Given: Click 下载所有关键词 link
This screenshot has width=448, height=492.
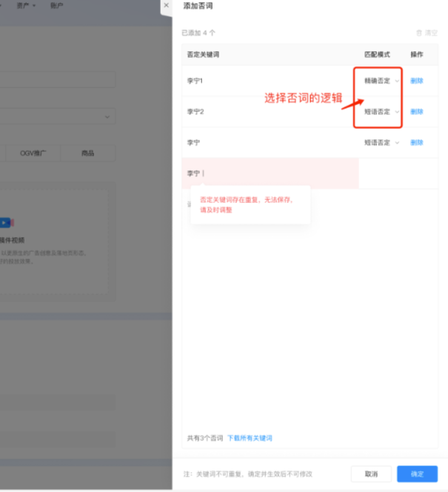Looking at the screenshot, I should [x=250, y=438].
